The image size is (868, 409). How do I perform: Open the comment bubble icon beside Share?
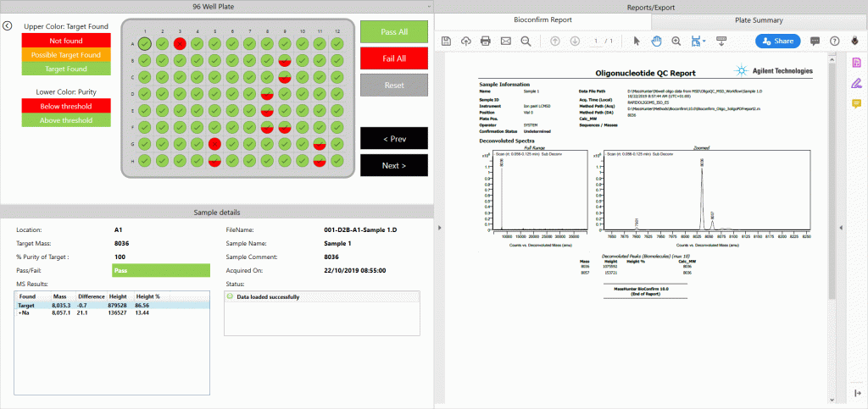pos(815,41)
